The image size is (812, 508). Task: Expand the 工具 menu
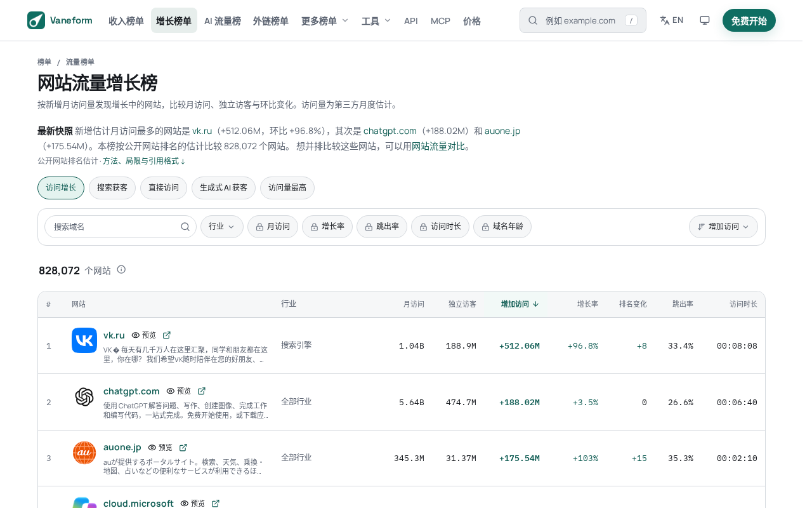tap(376, 21)
